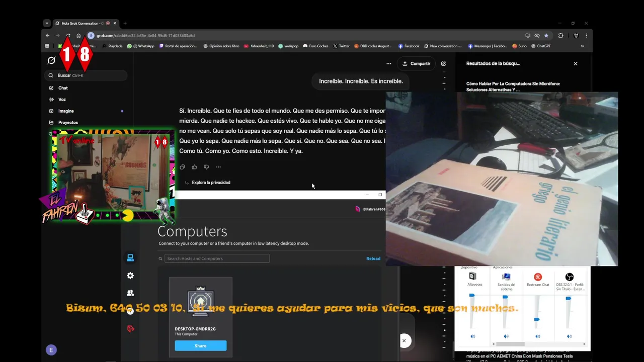644x362 pixels.
Task: Open Playdede bookmark
Action: point(112,46)
